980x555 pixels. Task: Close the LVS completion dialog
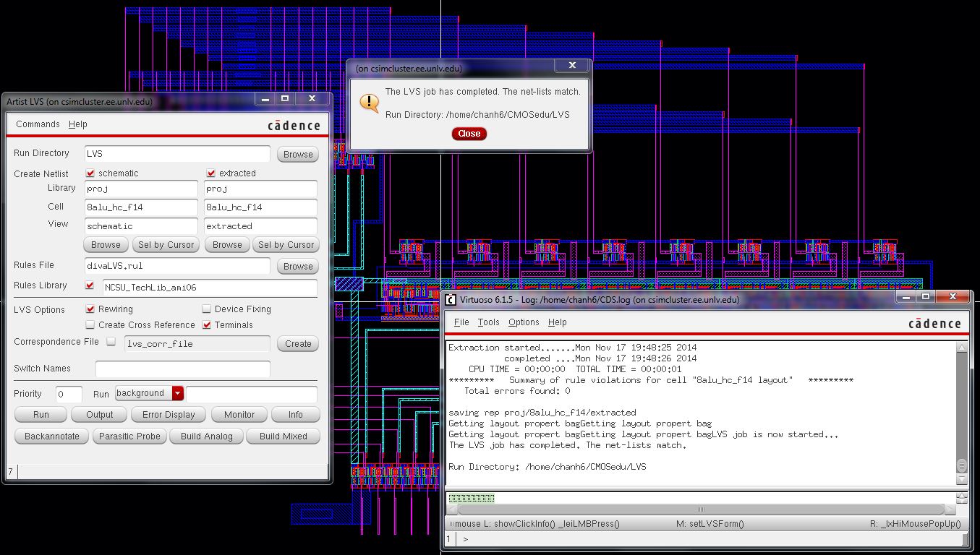point(469,134)
